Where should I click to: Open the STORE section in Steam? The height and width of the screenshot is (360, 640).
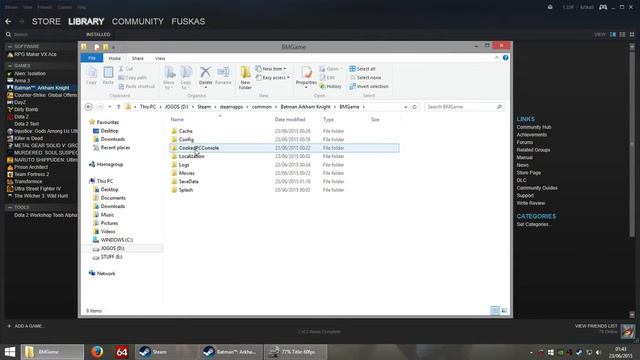pos(46,21)
